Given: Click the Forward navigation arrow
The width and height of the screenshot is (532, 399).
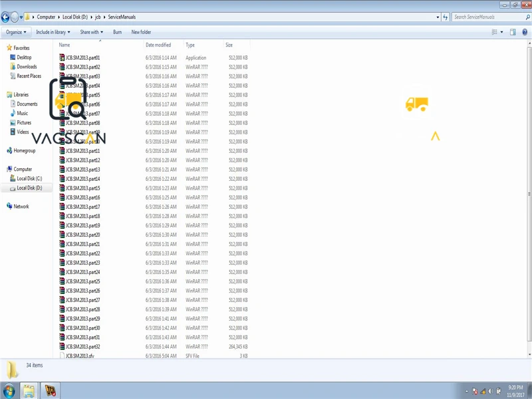Looking at the screenshot, I should (x=14, y=17).
